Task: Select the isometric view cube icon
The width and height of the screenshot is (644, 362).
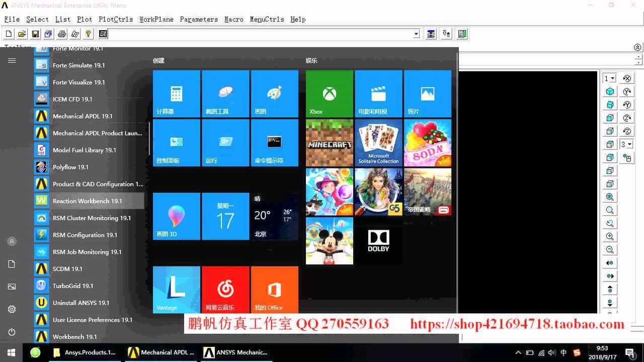Action: [x=610, y=92]
